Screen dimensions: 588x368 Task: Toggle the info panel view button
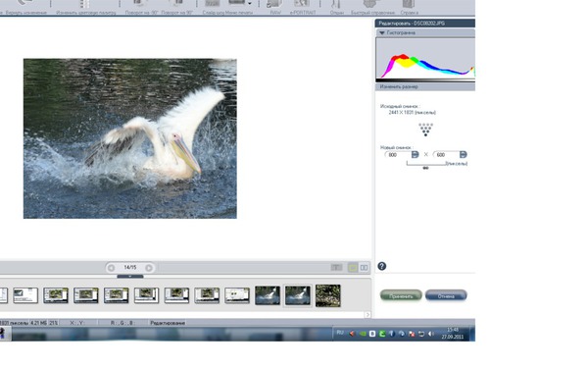336,267
